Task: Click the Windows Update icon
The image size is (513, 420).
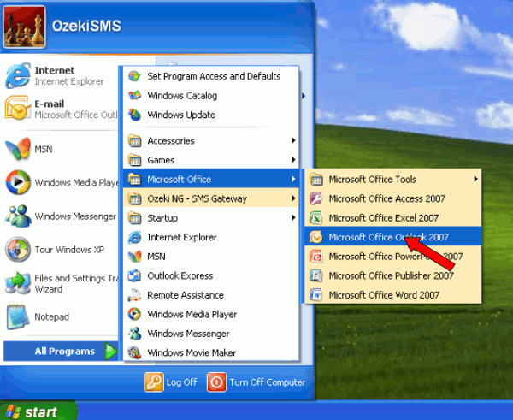Action: pos(134,115)
